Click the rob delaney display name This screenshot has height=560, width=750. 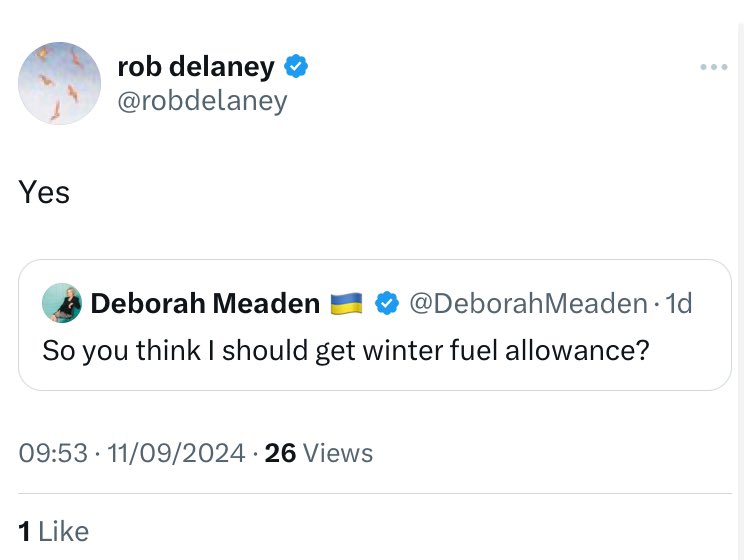click(195, 67)
